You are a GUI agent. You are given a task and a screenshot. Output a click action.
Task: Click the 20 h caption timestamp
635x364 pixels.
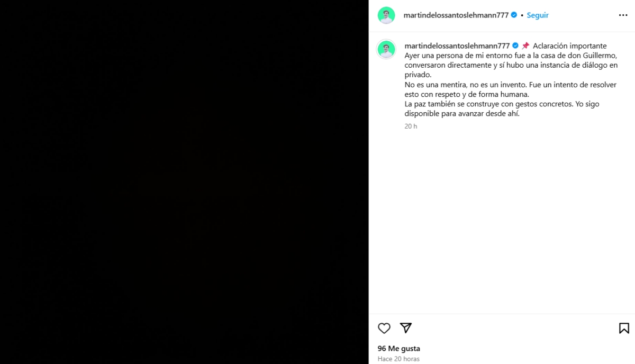(411, 126)
